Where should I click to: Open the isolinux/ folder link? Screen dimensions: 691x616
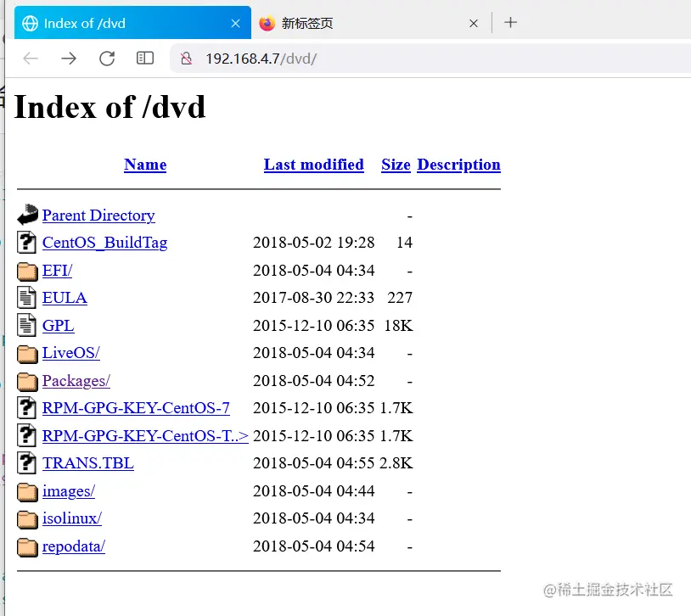coord(72,518)
